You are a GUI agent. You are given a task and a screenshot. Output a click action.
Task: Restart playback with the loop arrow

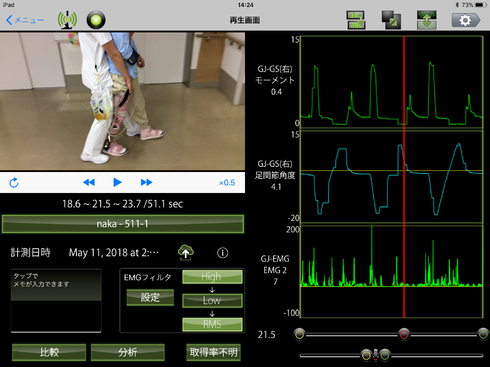[x=14, y=183]
